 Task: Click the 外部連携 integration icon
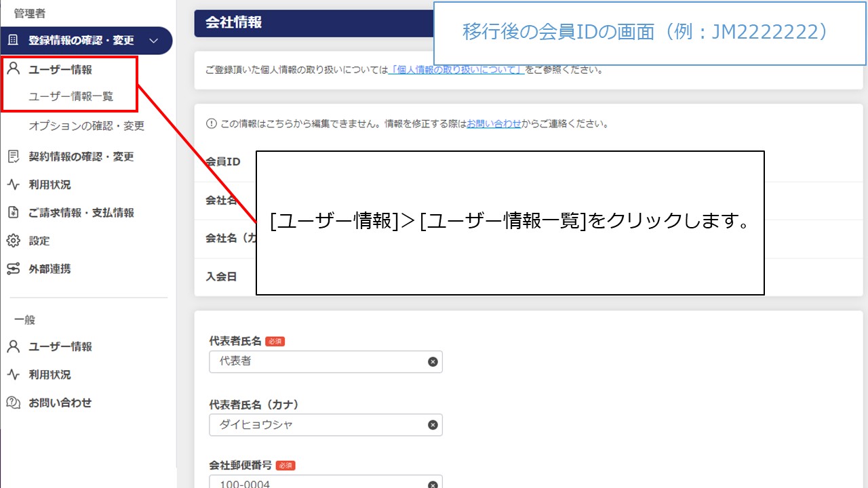click(x=13, y=269)
